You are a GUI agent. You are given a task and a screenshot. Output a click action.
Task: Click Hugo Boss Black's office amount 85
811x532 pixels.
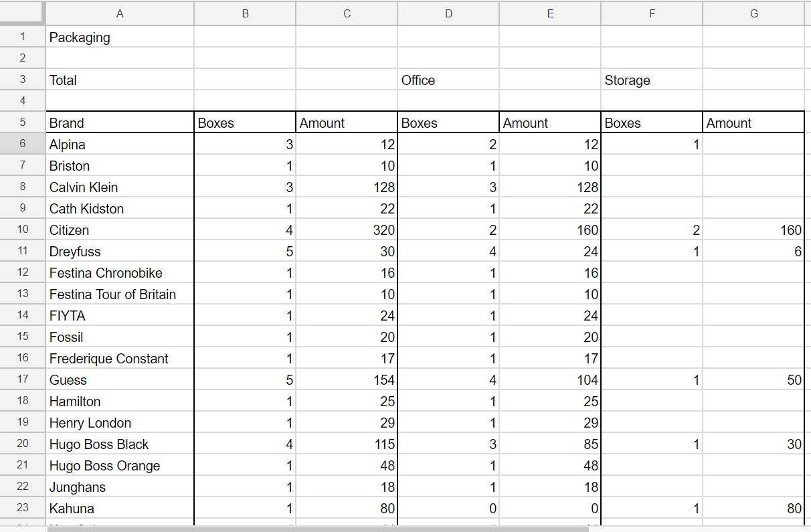[x=550, y=444]
